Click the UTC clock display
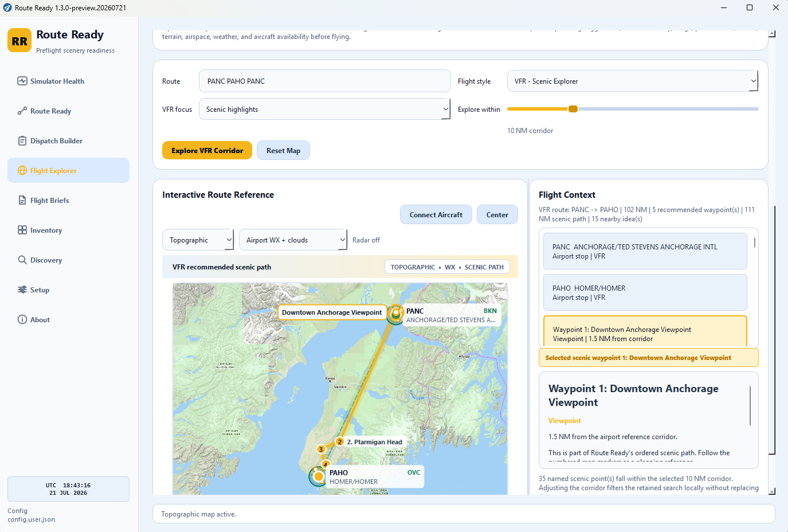The height and width of the screenshot is (532, 788). (68, 489)
